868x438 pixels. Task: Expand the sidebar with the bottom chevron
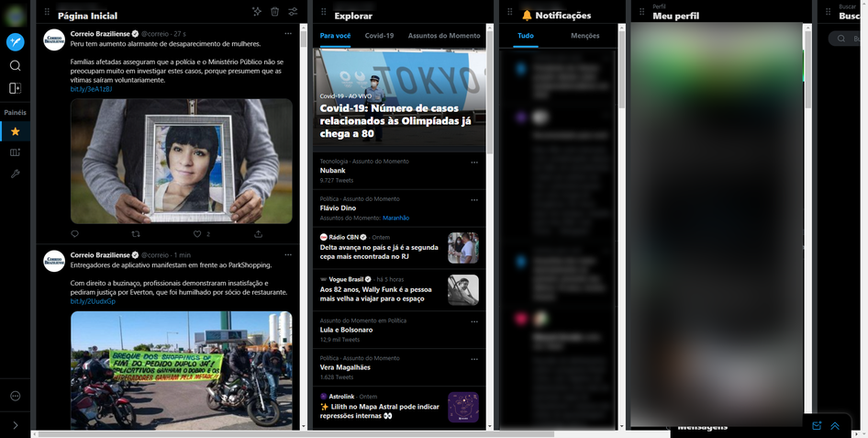click(16, 425)
